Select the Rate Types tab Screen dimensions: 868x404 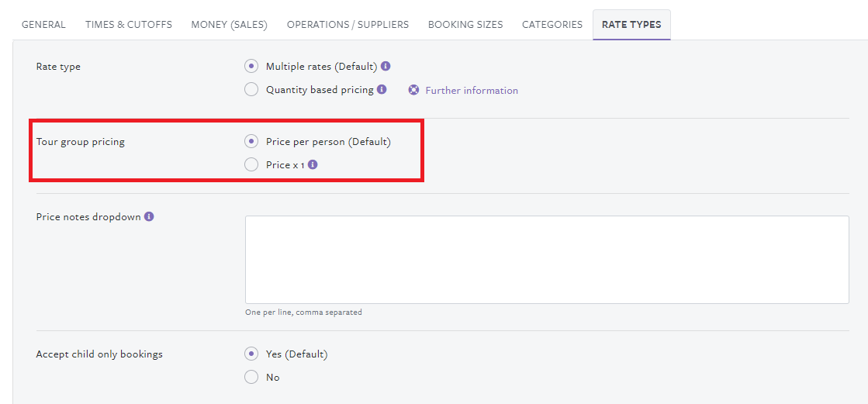point(631,25)
